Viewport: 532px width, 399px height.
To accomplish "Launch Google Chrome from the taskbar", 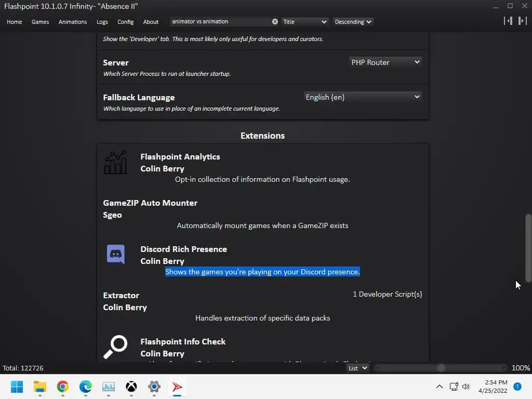I will tap(63, 387).
